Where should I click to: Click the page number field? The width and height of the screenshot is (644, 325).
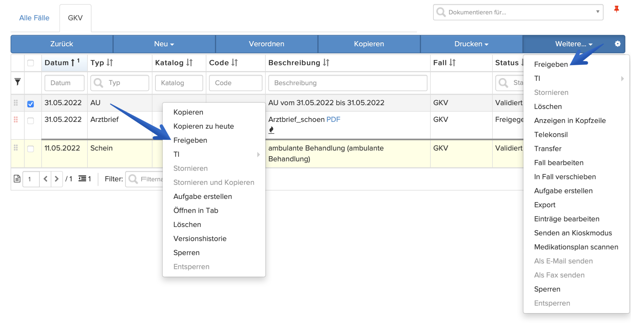[31, 179]
